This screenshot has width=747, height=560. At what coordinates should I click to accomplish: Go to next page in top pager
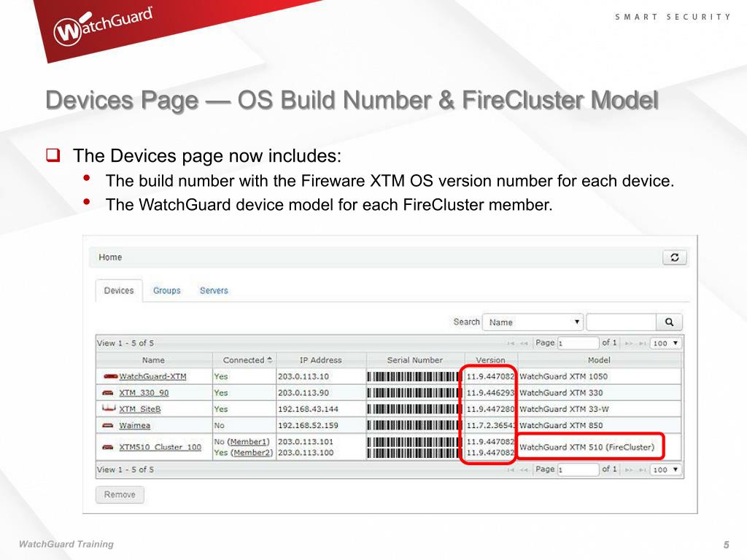(x=629, y=343)
